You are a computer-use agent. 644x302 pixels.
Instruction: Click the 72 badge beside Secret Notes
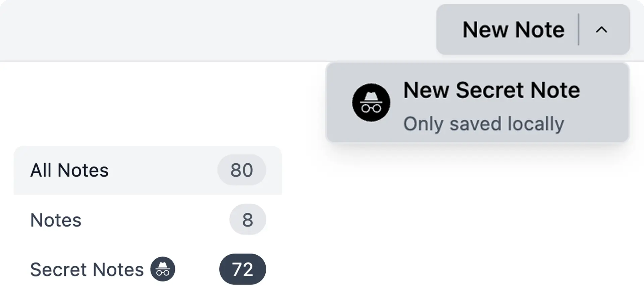tap(242, 268)
